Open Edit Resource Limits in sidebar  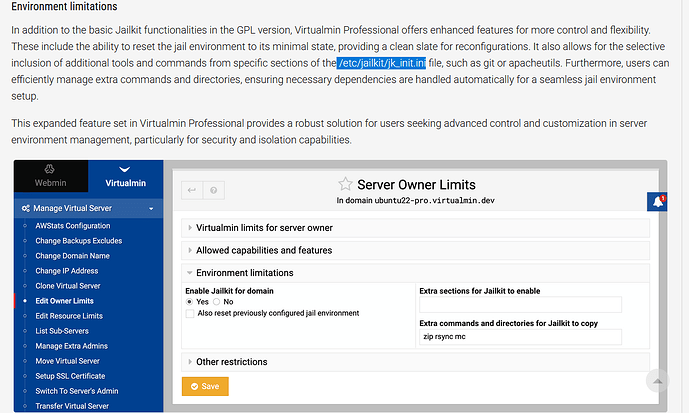point(70,316)
